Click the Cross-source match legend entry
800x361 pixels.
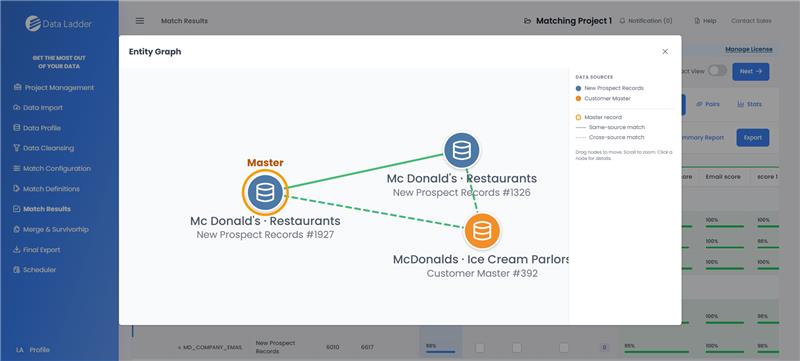pyautogui.click(x=610, y=138)
